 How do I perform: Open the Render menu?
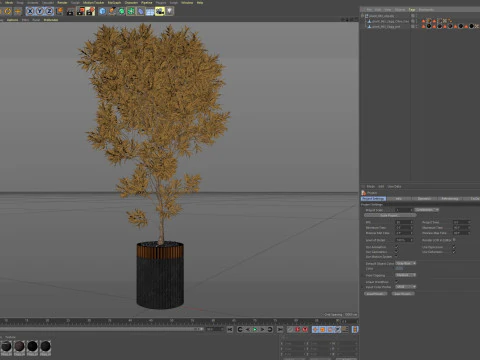point(62,3)
